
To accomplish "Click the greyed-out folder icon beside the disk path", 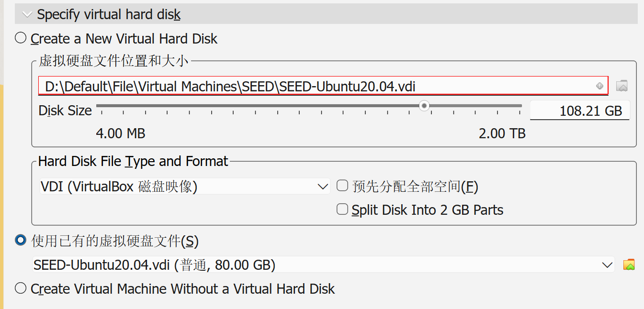I will (x=621, y=86).
